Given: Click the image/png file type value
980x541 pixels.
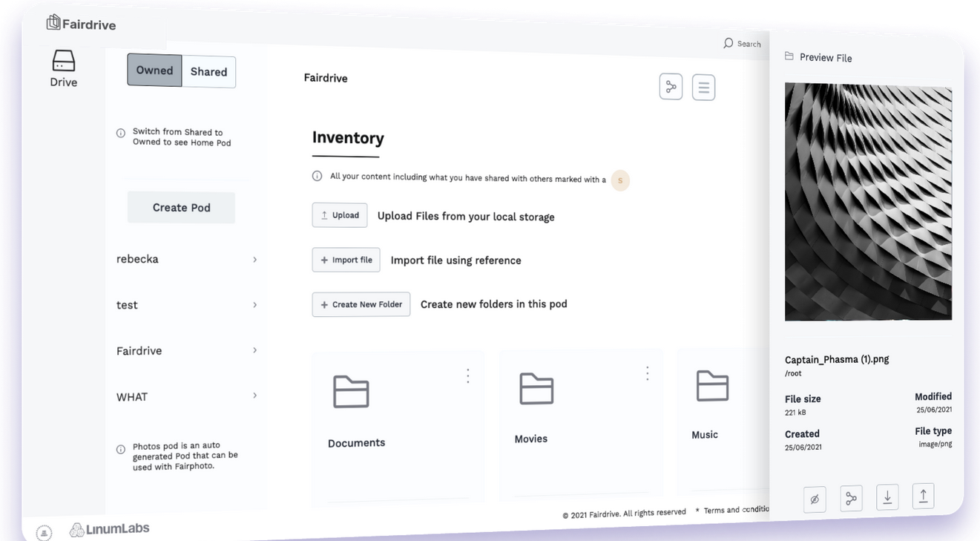Looking at the screenshot, I should click(x=935, y=444).
